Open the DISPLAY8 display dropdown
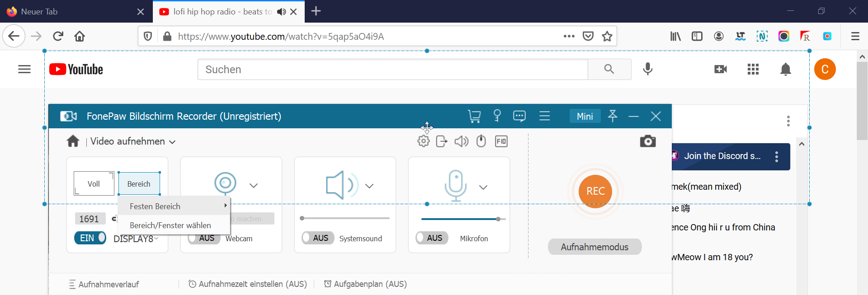868x295 pixels. pos(136,239)
